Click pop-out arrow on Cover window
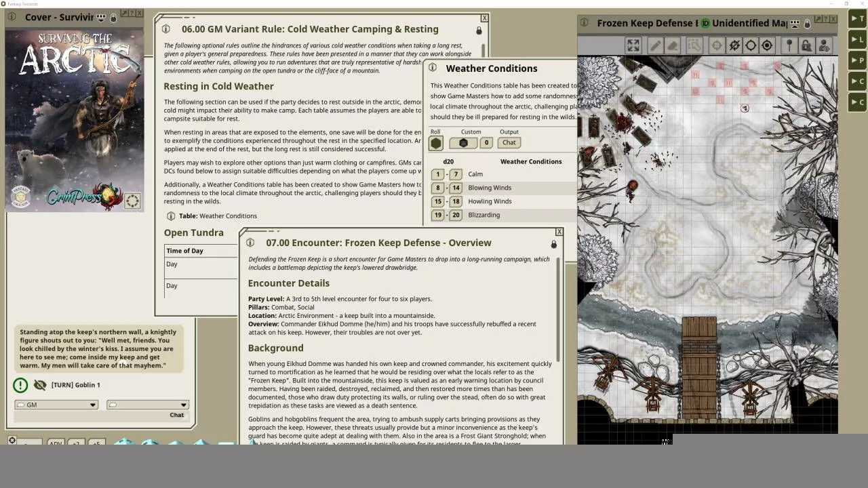This screenshot has height=488, width=868. coord(123,14)
